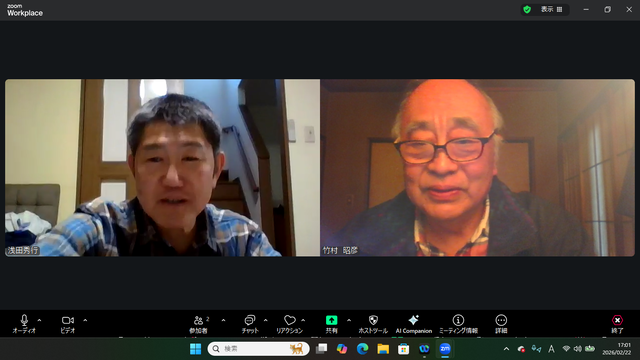Open clock and date calendar
The width and height of the screenshot is (640, 360).
coord(617,349)
